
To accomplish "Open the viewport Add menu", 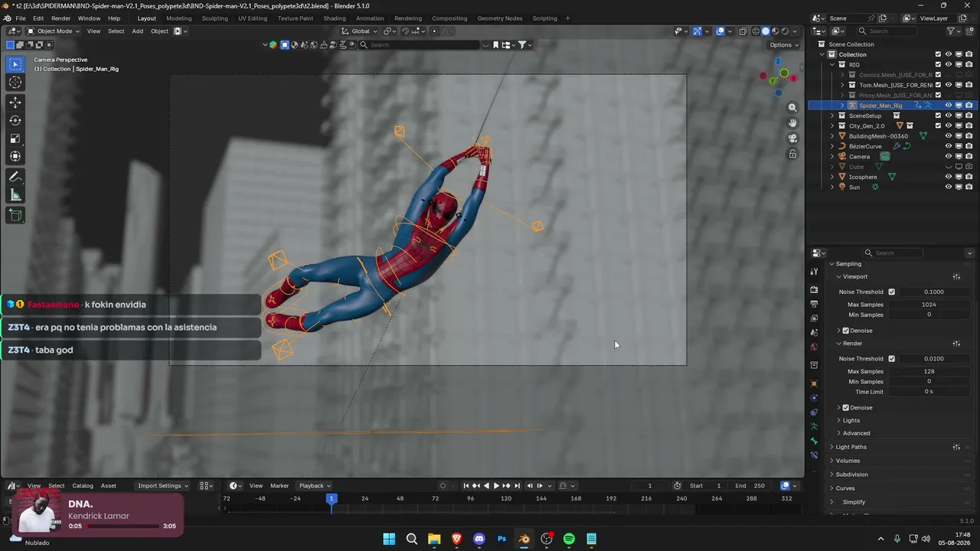I will pos(137,31).
